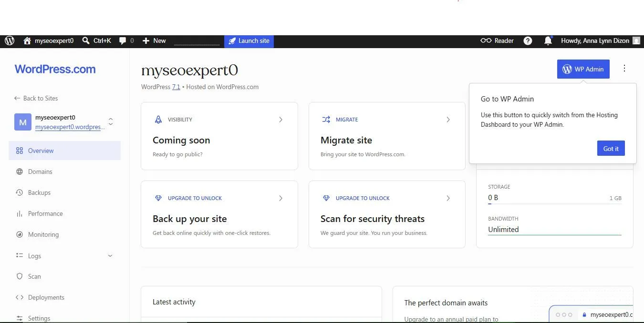Click the Bandwidth Unlimited bar

[x=555, y=234]
